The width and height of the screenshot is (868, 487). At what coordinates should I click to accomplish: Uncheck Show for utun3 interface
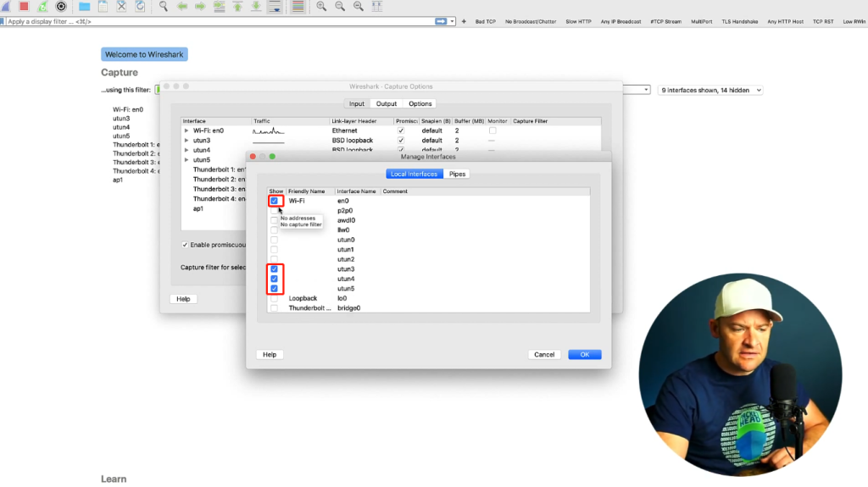pos(274,269)
